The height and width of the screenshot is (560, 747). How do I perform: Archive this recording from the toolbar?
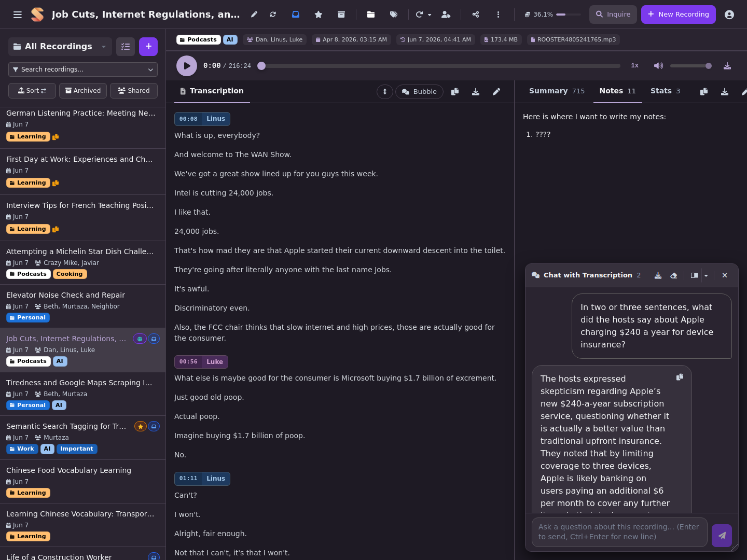click(341, 15)
